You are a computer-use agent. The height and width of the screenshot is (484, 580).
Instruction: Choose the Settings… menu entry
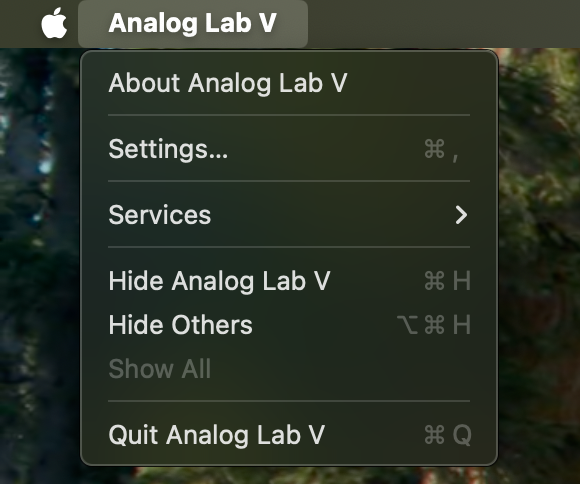(x=289, y=149)
